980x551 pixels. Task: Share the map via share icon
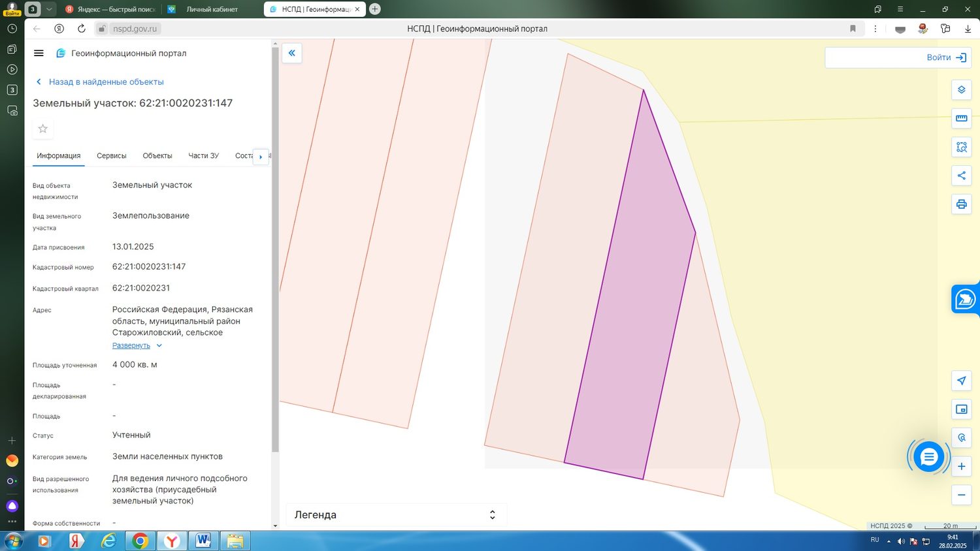(961, 176)
